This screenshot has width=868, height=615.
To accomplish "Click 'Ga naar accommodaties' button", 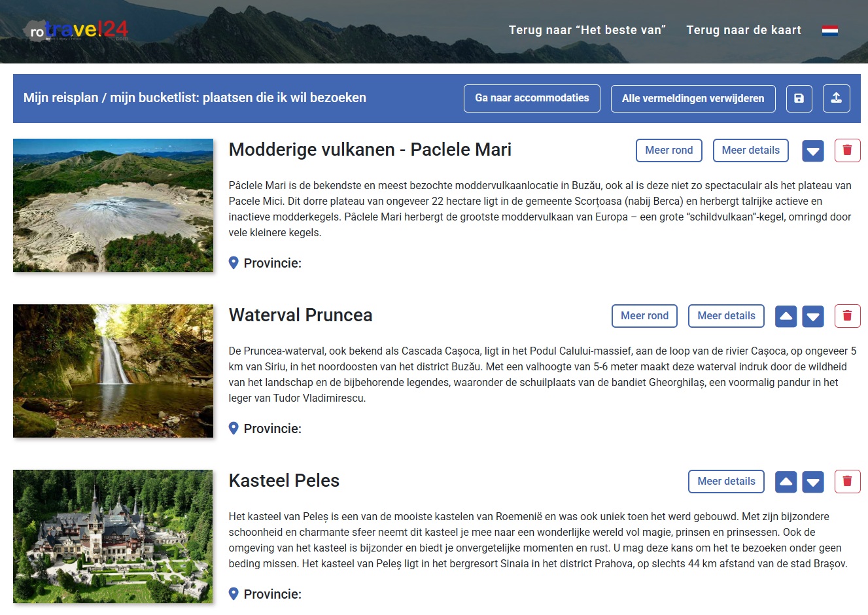I will point(532,98).
